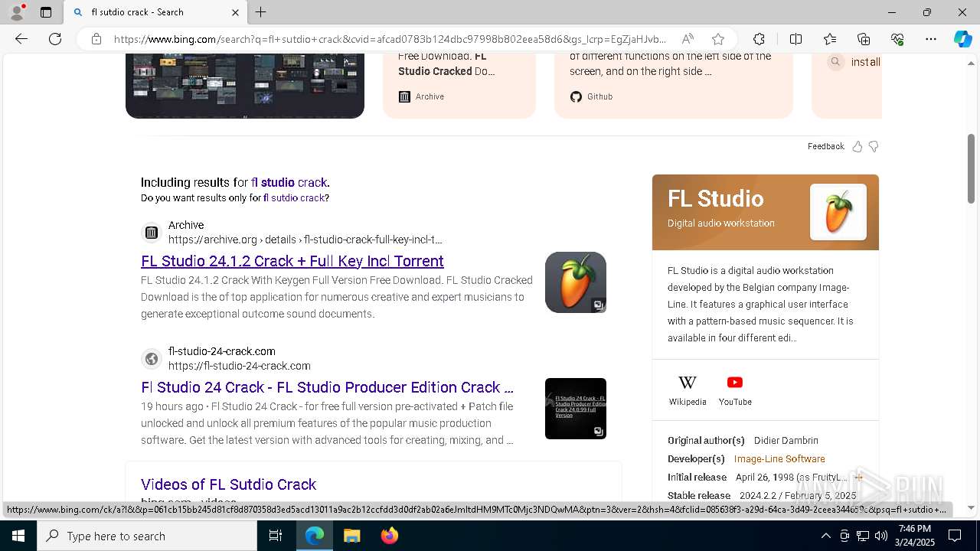Screen dimensions: 980x551
Task: Open the network tray icon
Action: (x=863, y=536)
